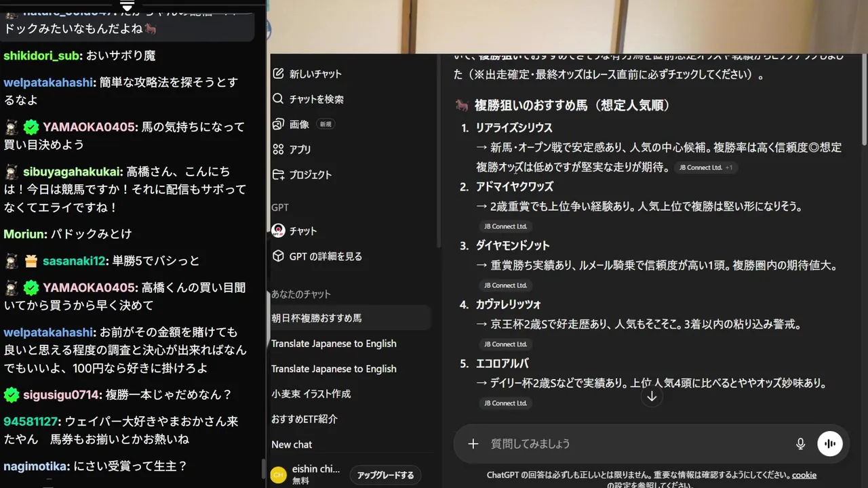Click the cookie link in the footer
The image size is (868, 488).
tap(804, 475)
